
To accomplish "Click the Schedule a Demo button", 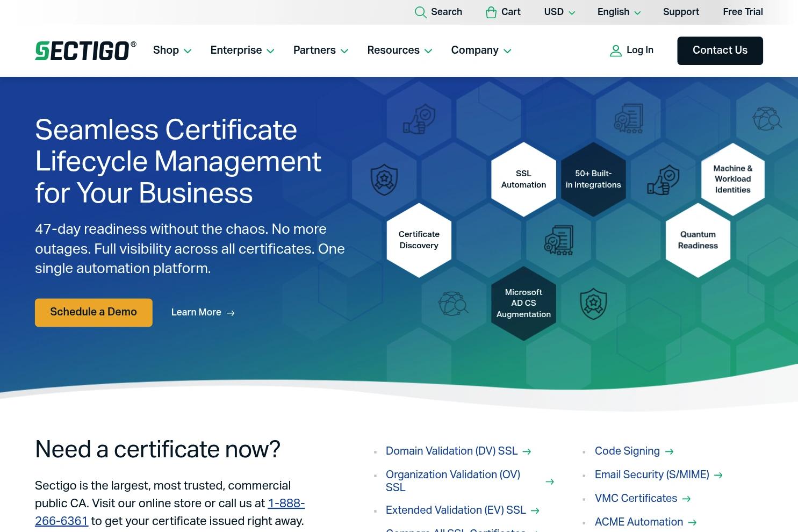I will pos(94,313).
